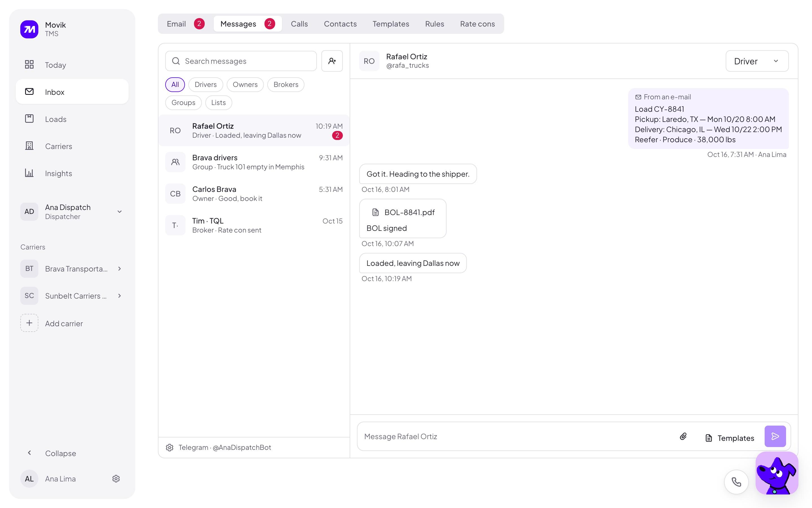Viewport: 812px width, 508px height.
Task: Click the Movik TMS logo icon
Action: [x=29, y=29]
